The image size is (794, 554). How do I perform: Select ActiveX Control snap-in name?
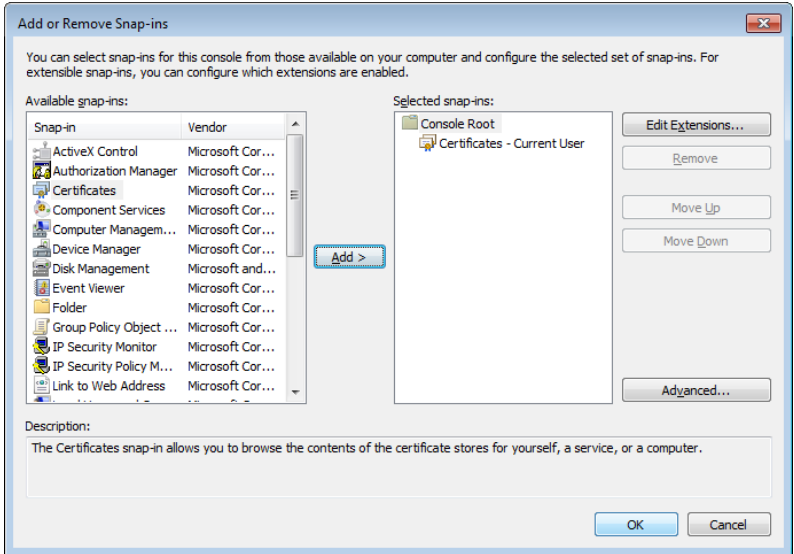pyautogui.click(x=95, y=151)
